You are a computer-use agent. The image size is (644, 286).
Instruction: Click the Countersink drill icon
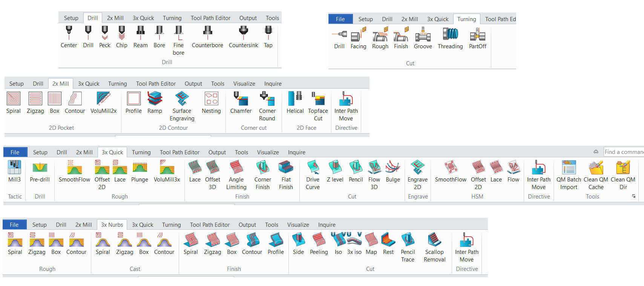(243, 37)
